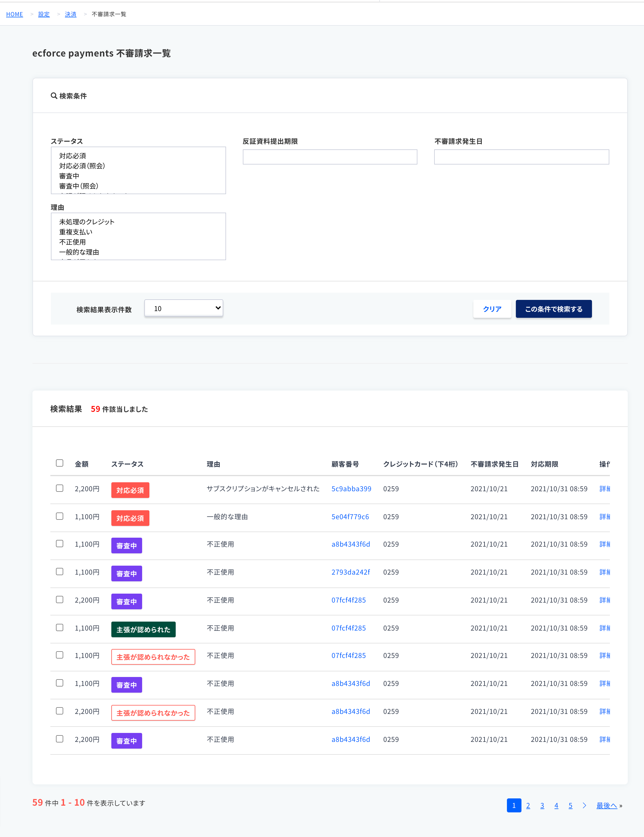Select 不正使用 in the 理由 list

(x=72, y=242)
